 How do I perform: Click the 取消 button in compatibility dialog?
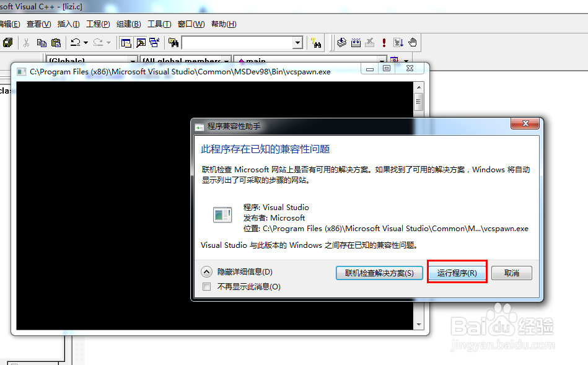(x=512, y=273)
